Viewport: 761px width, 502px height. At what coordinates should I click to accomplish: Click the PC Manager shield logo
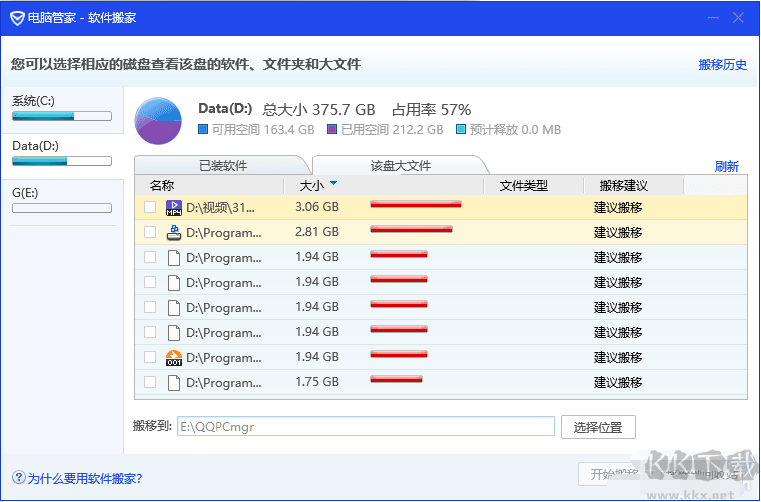coord(17,18)
